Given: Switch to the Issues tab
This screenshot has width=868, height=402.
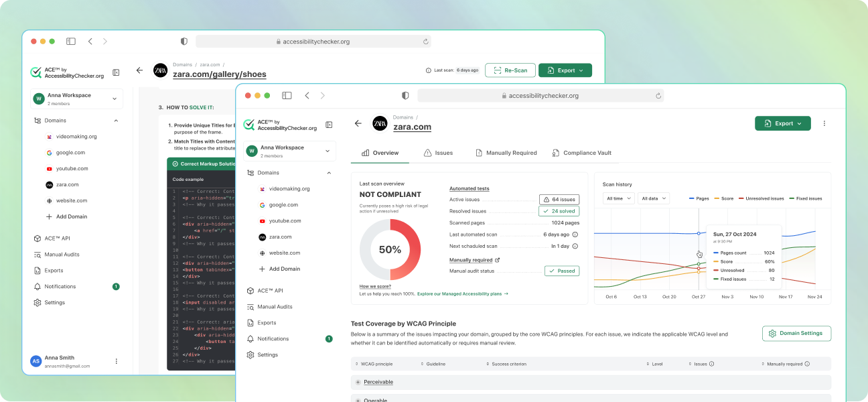Looking at the screenshot, I should coord(438,153).
